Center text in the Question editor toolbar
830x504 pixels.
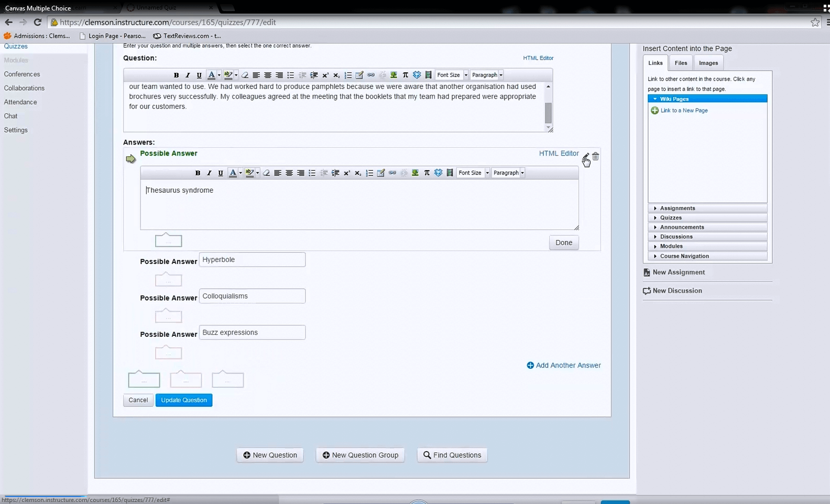(x=268, y=75)
